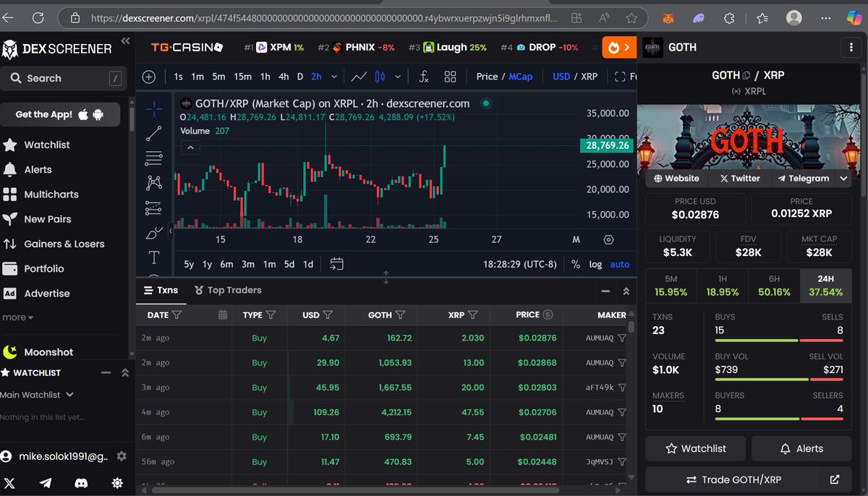Switch to the Txns tab
Viewport: 868px width, 496px height.
click(161, 290)
